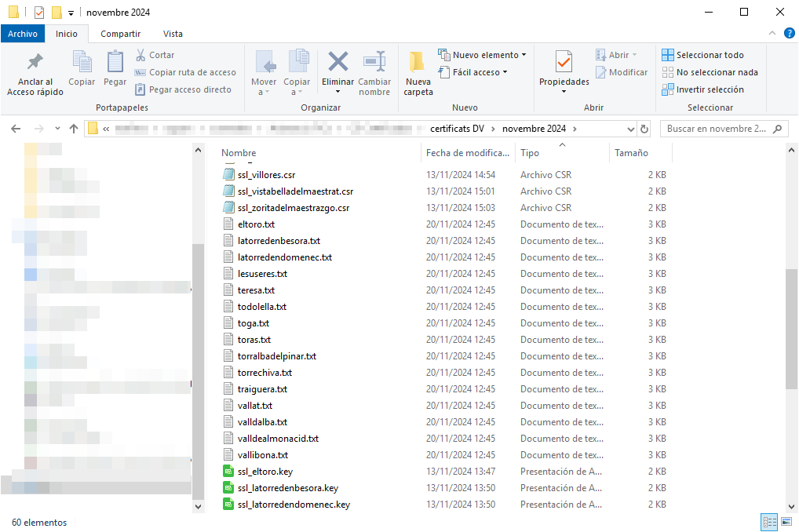Refresh the folder view
Viewport: 799px width, 532px height.
tap(644, 129)
